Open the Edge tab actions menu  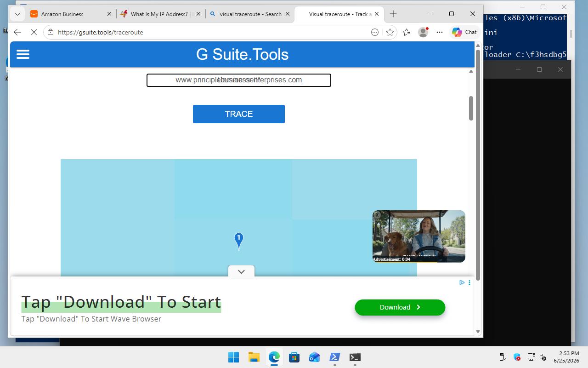coord(17,14)
